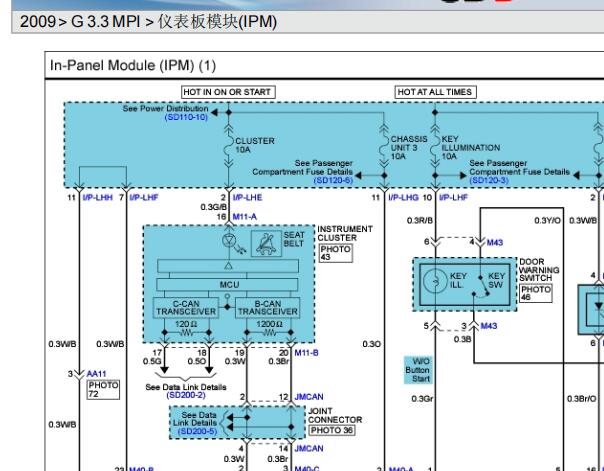Select the I/P-LHF label at pin 10

click(453, 198)
